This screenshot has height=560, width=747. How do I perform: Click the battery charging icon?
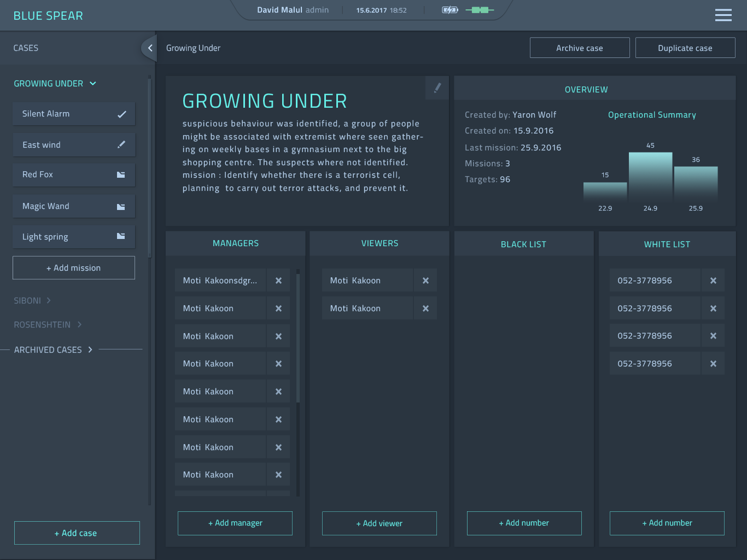pyautogui.click(x=450, y=10)
